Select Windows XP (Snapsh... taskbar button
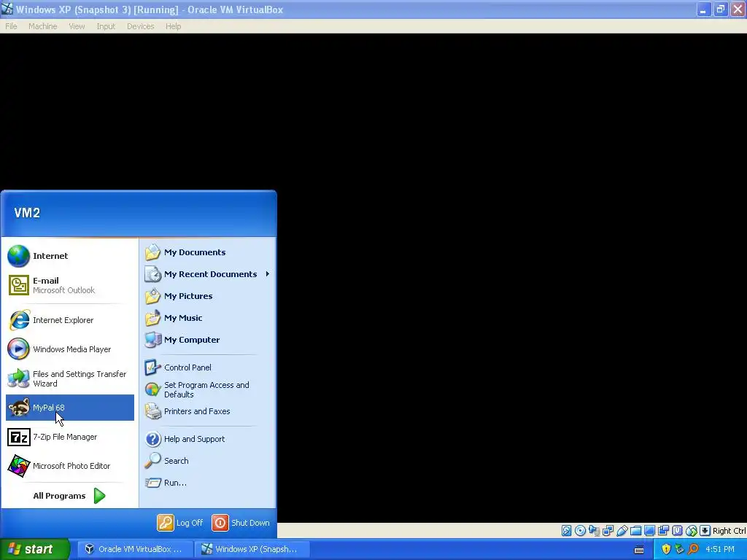The height and width of the screenshot is (560, 747). coord(252,549)
